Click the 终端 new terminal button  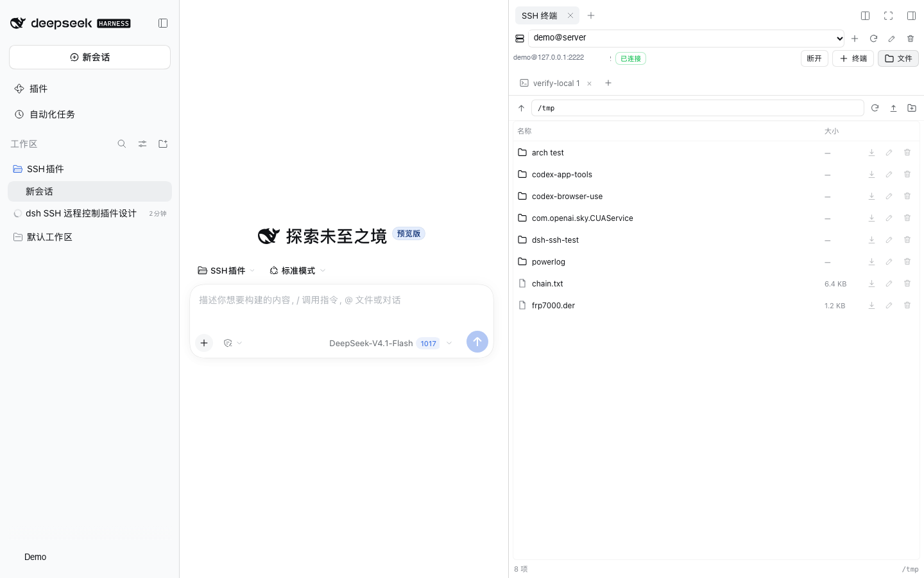click(853, 58)
